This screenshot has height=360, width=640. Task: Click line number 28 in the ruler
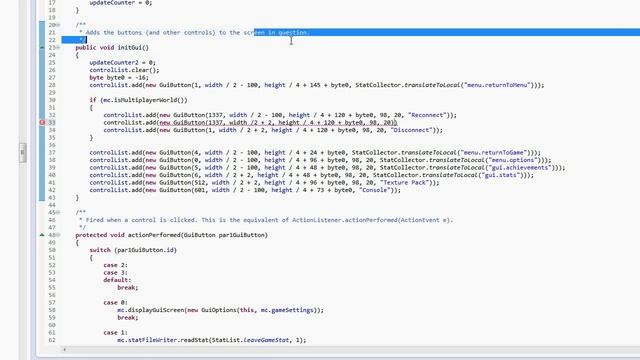pyautogui.click(x=52, y=85)
